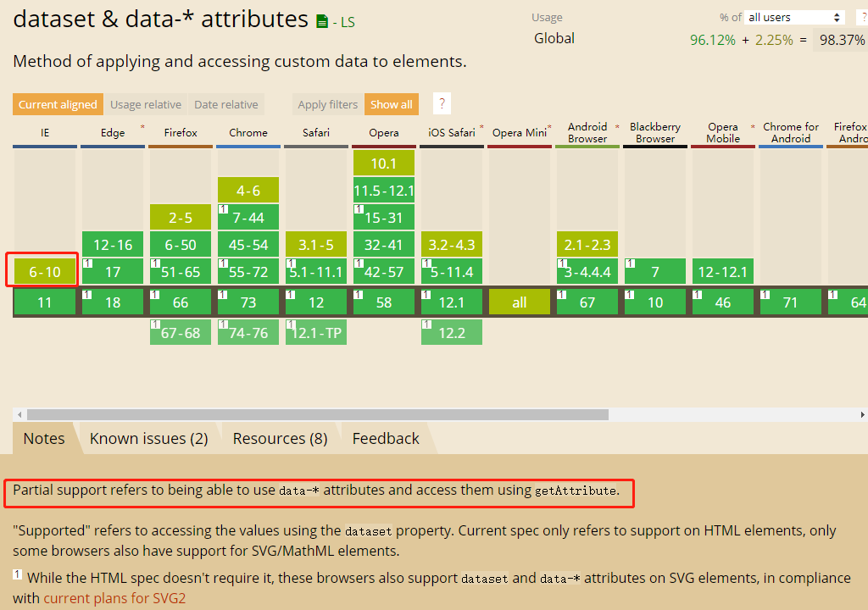Click the Safari 3.1-5 cell
Screen dimensions: 868x610
pyautogui.click(x=316, y=245)
